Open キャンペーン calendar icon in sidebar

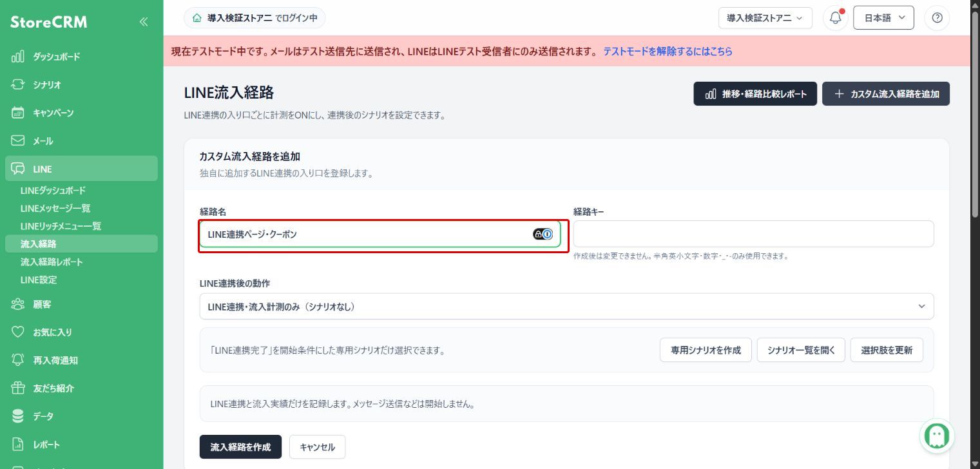[18, 113]
